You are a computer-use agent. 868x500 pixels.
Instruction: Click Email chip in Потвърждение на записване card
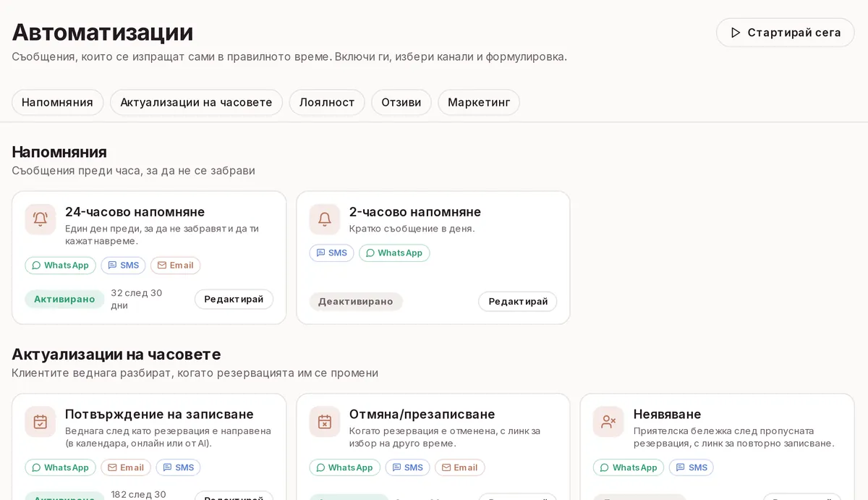(126, 467)
